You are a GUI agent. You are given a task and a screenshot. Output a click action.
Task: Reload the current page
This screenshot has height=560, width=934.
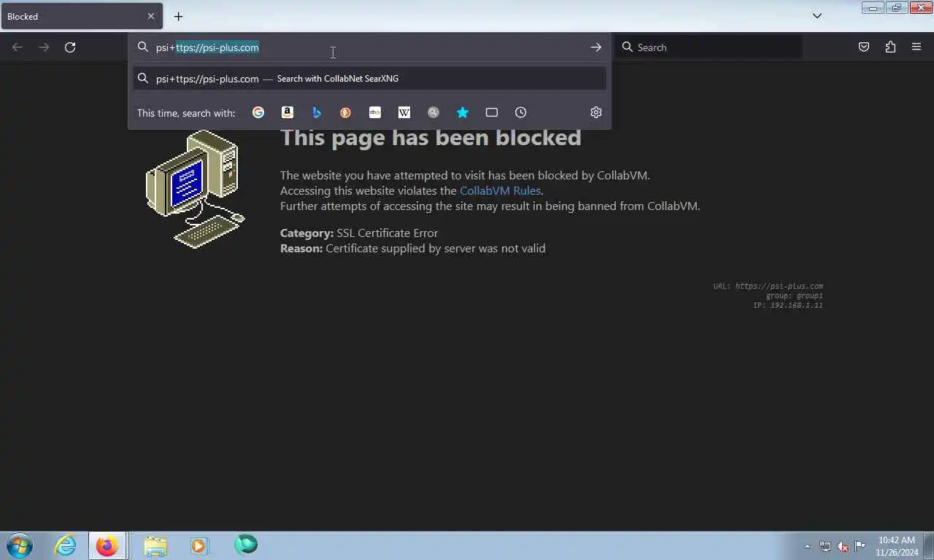(x=70, y=47)
